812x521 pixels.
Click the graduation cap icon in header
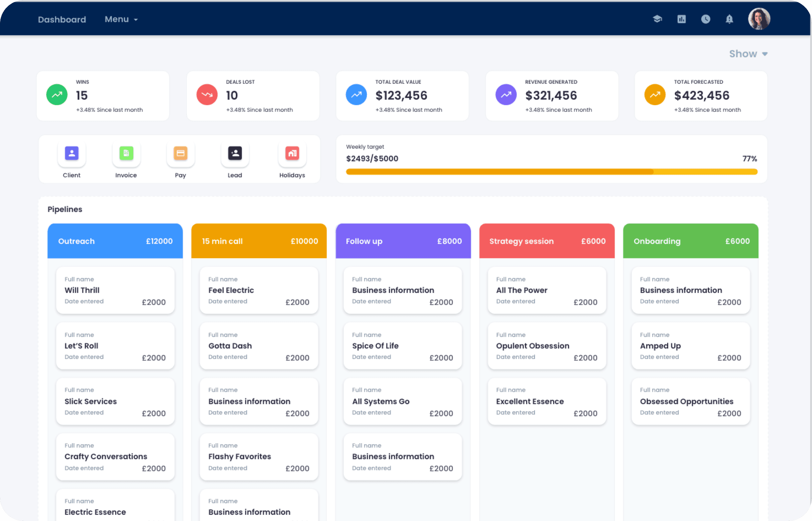point(657,19)
